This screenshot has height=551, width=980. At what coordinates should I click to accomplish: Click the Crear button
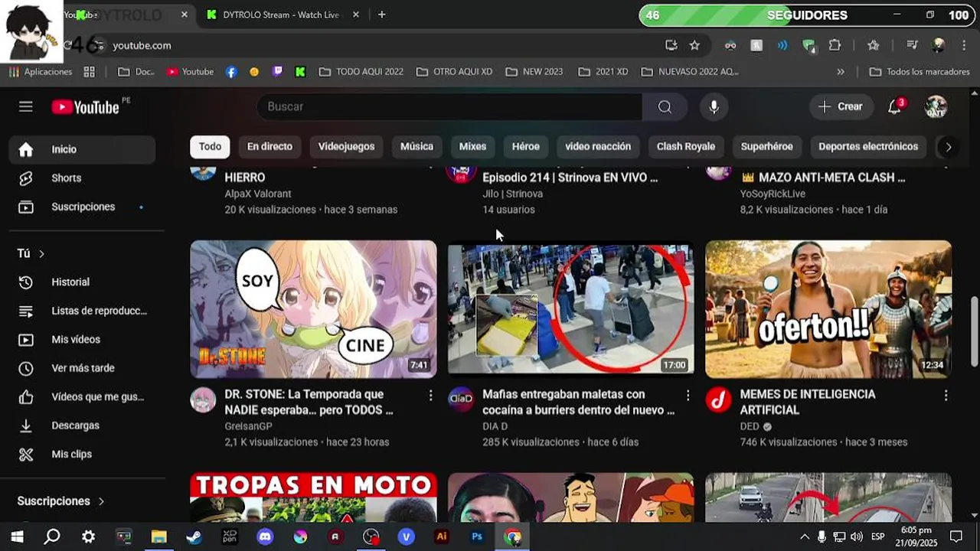[841, 106]
